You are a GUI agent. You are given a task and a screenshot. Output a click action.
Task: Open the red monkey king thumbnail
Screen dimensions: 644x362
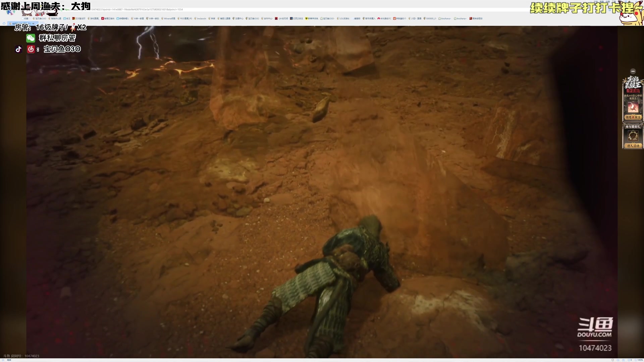[x=633, y=108]
